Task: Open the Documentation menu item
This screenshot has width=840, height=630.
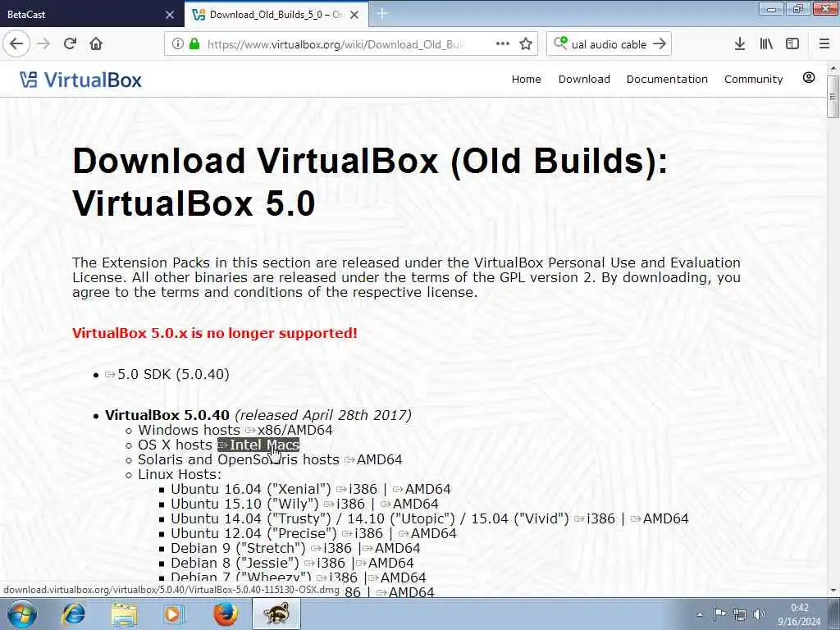Action: tap(667, 80)
